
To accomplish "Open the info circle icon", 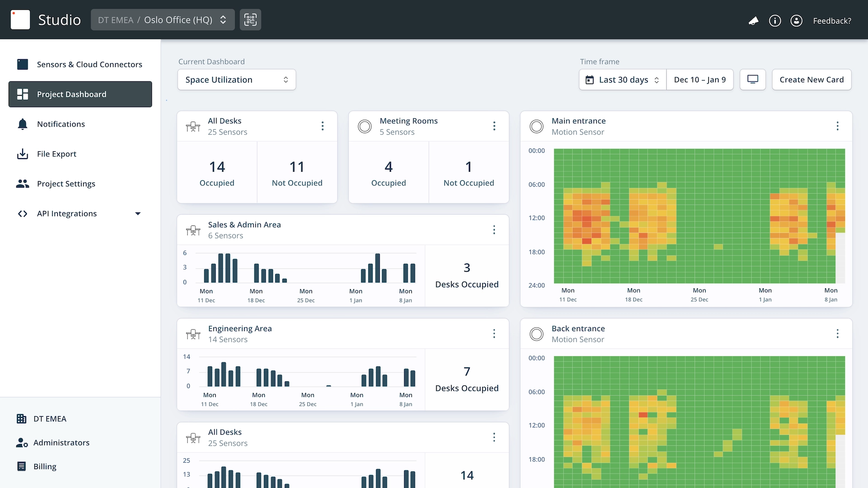I will tap(775, 21).
